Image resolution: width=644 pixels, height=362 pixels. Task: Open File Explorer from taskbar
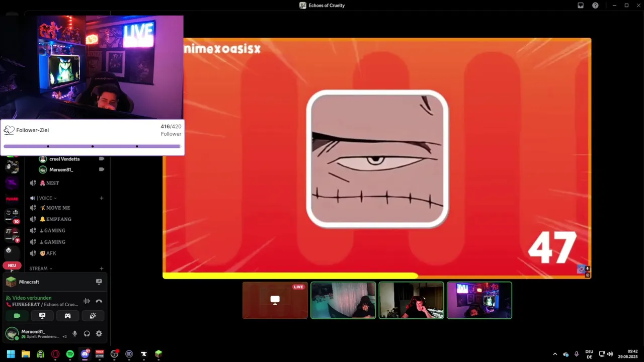[26, 354]
